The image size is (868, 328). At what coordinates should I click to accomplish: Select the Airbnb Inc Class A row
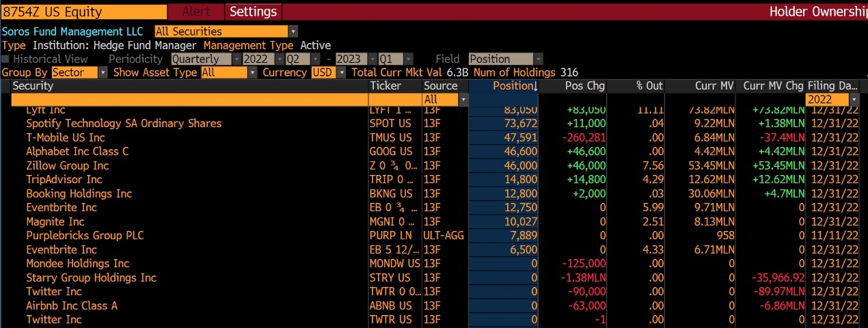[434, 305]
